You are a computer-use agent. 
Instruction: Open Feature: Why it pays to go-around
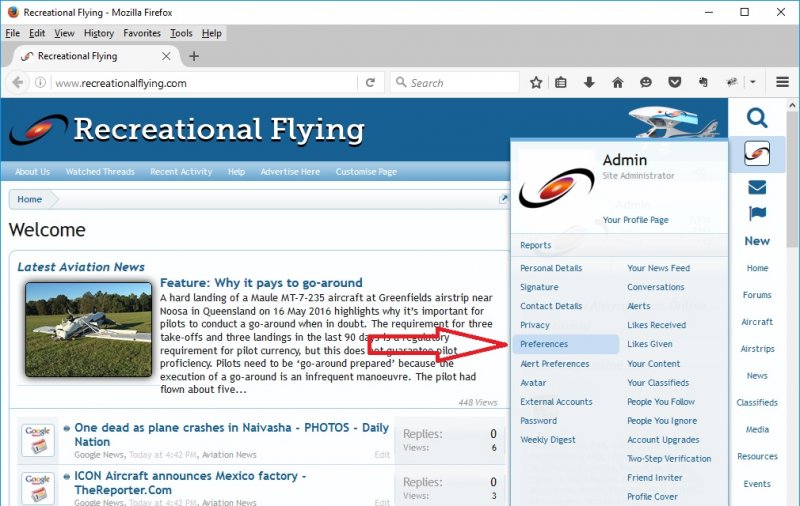[261, 283]
